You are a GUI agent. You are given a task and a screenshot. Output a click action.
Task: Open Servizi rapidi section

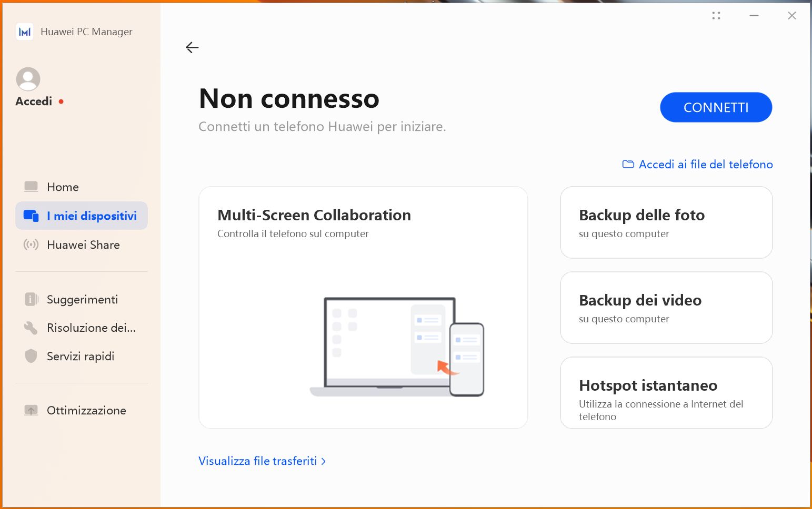pos(82,356)
